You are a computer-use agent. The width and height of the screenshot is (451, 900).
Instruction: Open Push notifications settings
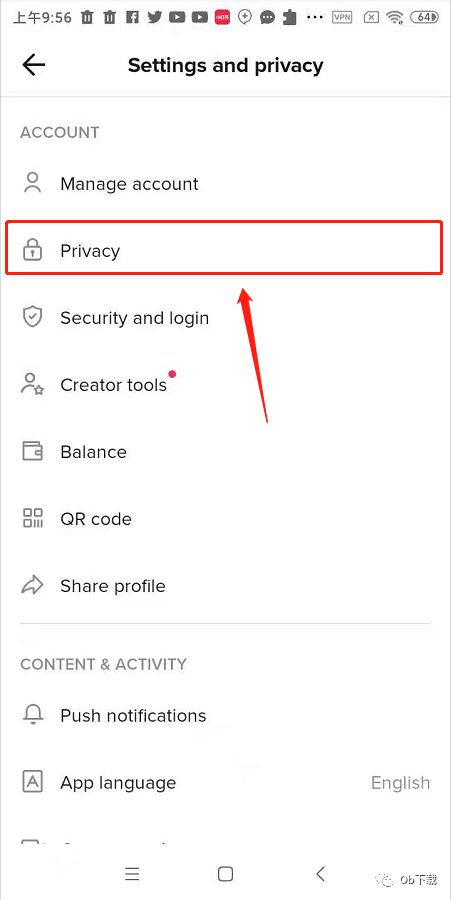click(x=226, y=715)
